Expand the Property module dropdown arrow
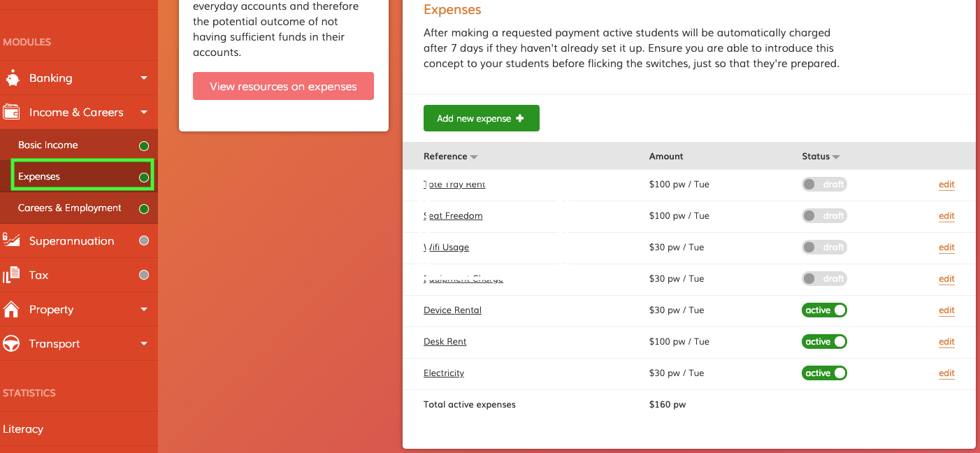980x453 pixels. 143,309
